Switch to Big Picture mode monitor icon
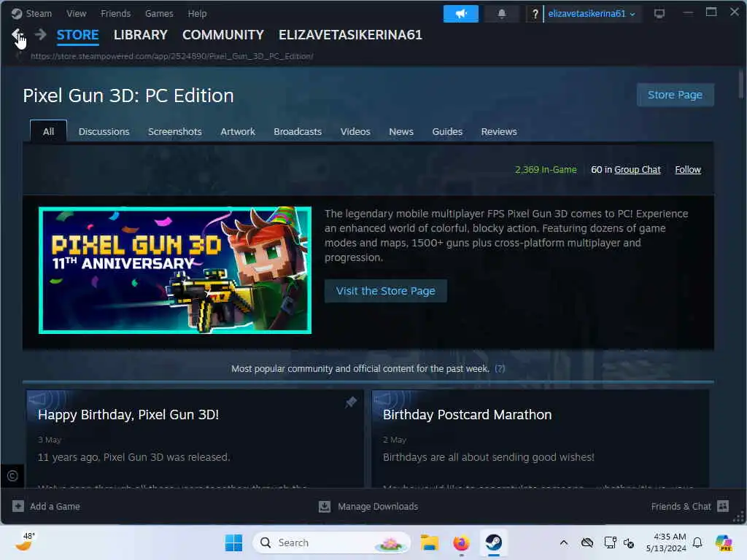Image resolution: width=747 pixels, height=560 pixels. click(659, 14)
